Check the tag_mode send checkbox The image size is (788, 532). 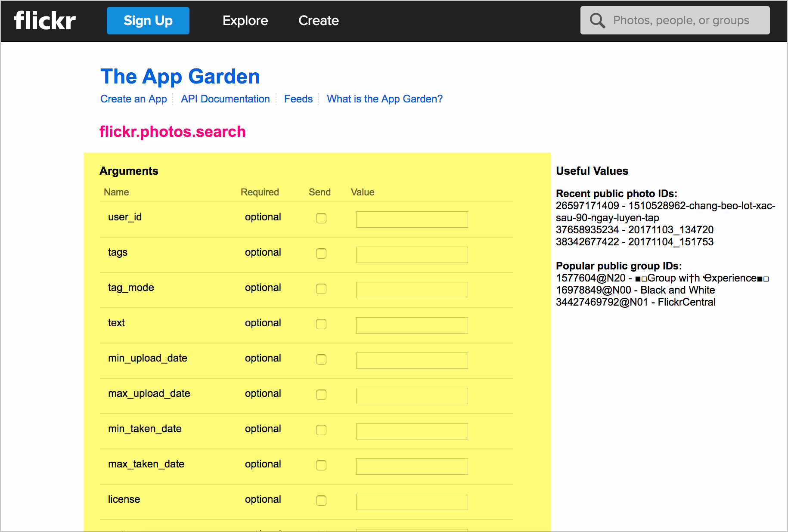click(321, 289)
